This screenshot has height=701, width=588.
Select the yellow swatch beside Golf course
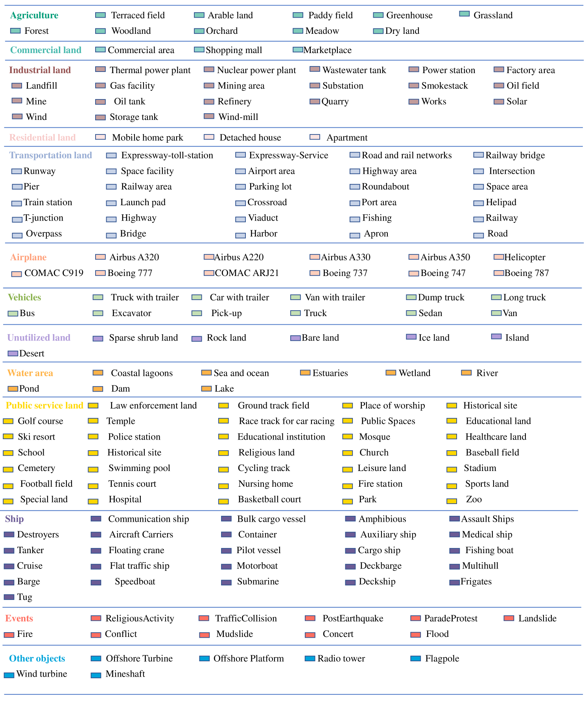point(8,421)
